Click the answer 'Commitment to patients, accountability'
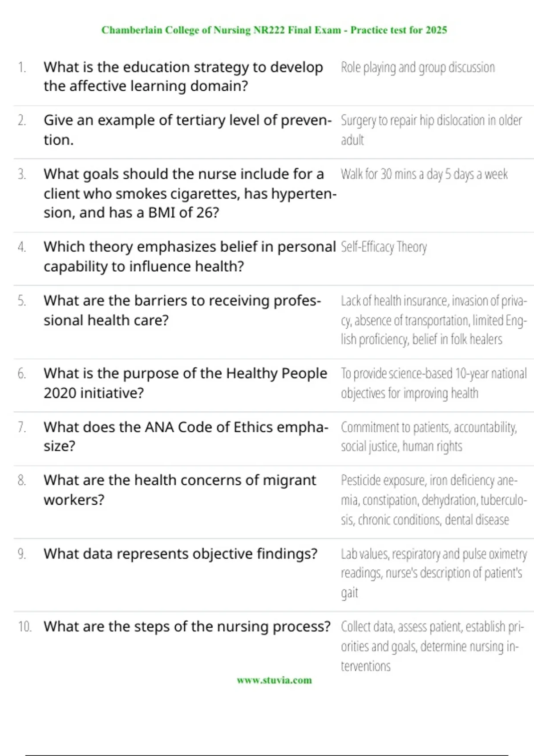The width and height of the screenshot is (534, 756). coord(429,437)
